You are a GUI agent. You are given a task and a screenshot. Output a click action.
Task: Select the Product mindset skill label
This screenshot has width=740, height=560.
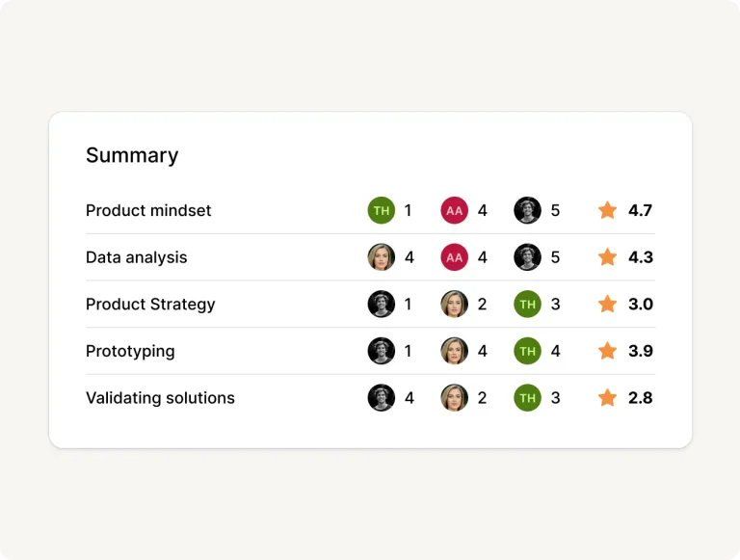[x=148, y=210]
